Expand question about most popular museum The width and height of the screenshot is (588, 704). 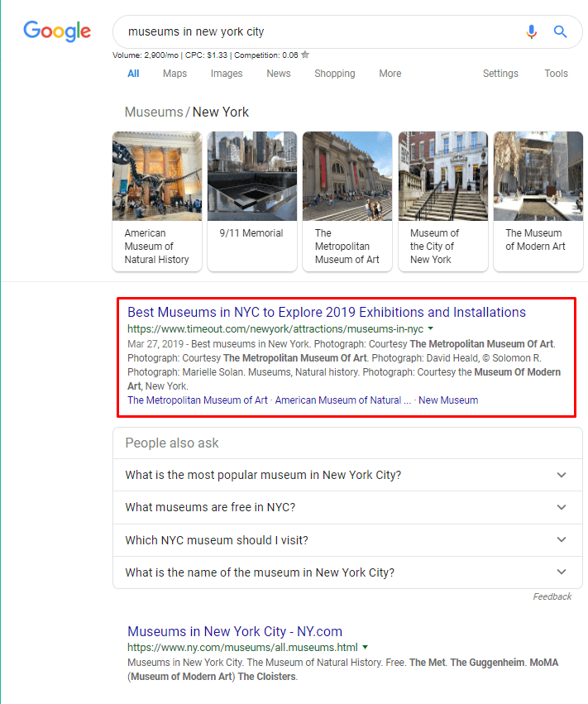(x=347, y=475)
